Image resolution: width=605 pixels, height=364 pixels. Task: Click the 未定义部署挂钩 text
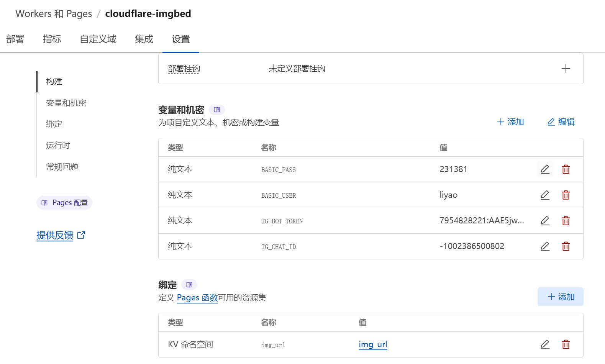click(297, 69)
